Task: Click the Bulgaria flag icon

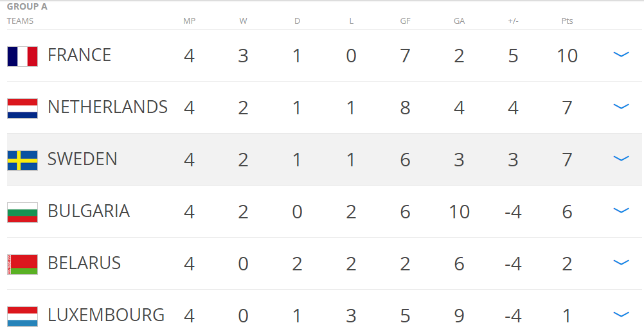Action: tap(22, 212)
